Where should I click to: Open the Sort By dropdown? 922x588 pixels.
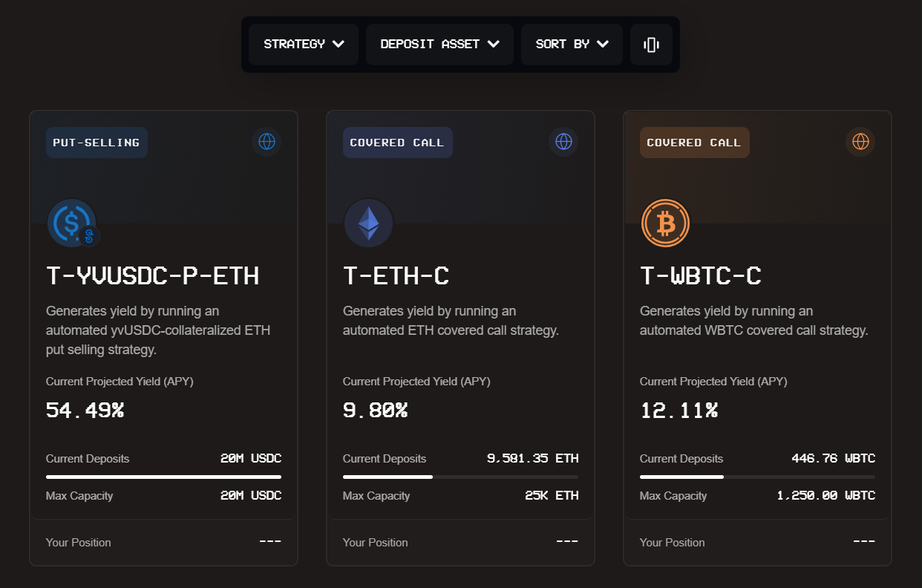(x=572, y=45)
